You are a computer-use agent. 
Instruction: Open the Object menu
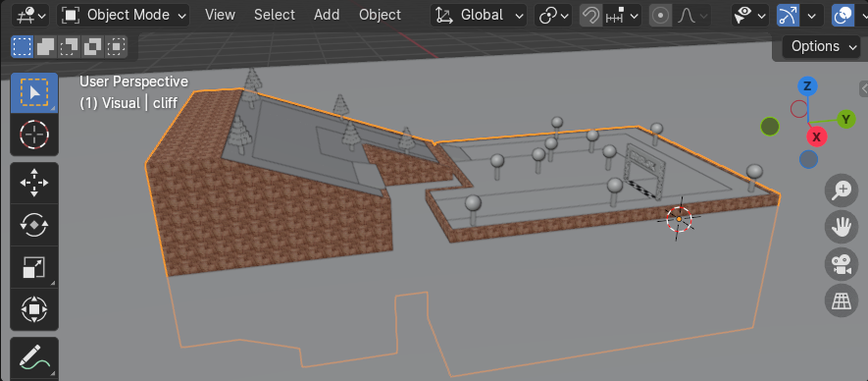(x=380, y=15)
